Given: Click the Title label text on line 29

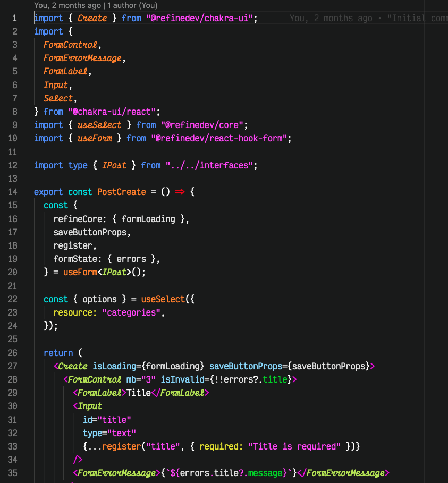Looking at the screenshot, I should coord(138,393).
